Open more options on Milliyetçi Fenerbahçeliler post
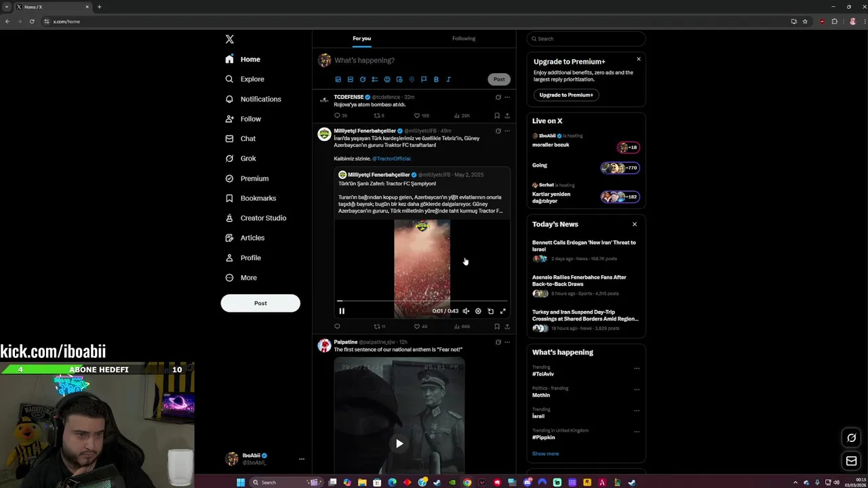Screen dimensions: 868x488 [507, 131]
